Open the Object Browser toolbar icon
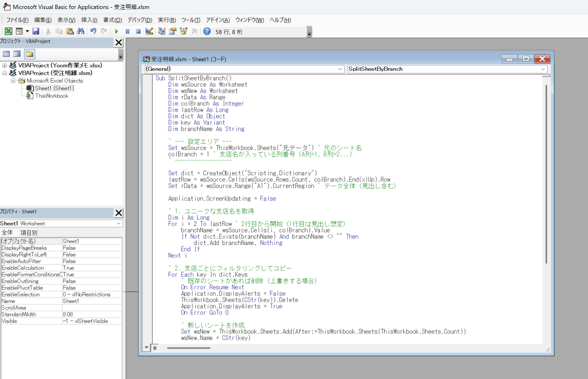Viewport: 588px width, 379px height. [183, 31]
